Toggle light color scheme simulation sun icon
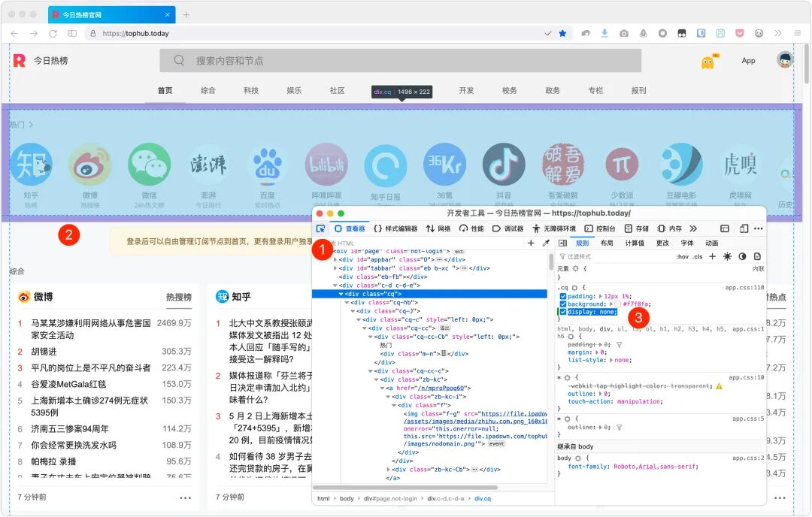The width and height of the screenshot is (812, 517). [x=728, y=256]
